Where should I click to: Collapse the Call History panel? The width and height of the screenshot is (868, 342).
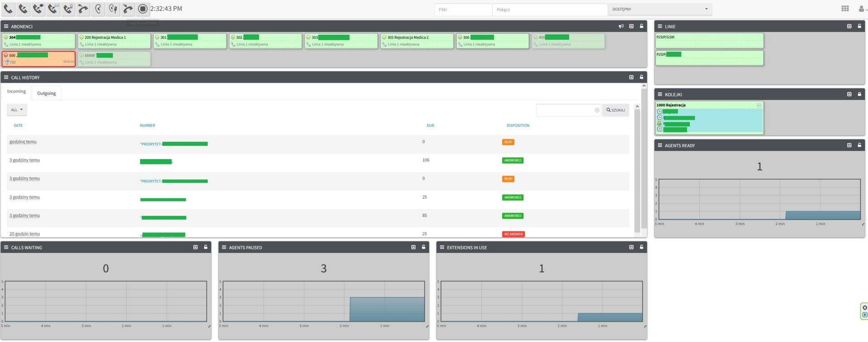point(632,77)
